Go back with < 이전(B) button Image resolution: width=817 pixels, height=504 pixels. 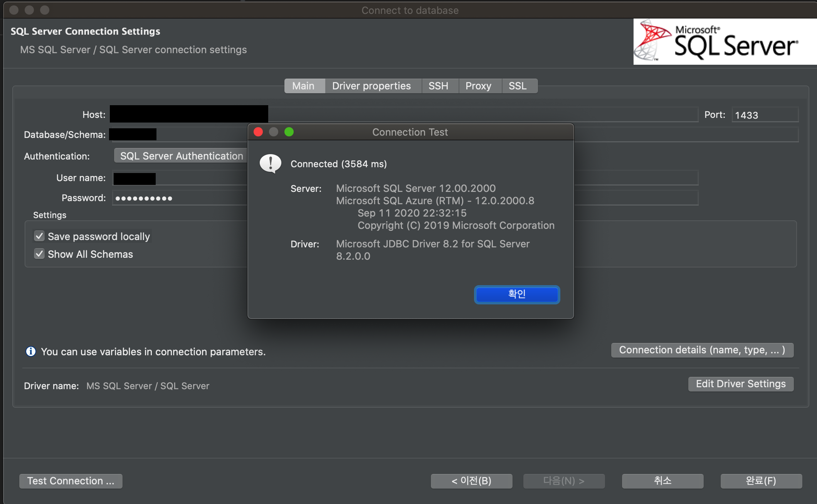tap(471, 481)
